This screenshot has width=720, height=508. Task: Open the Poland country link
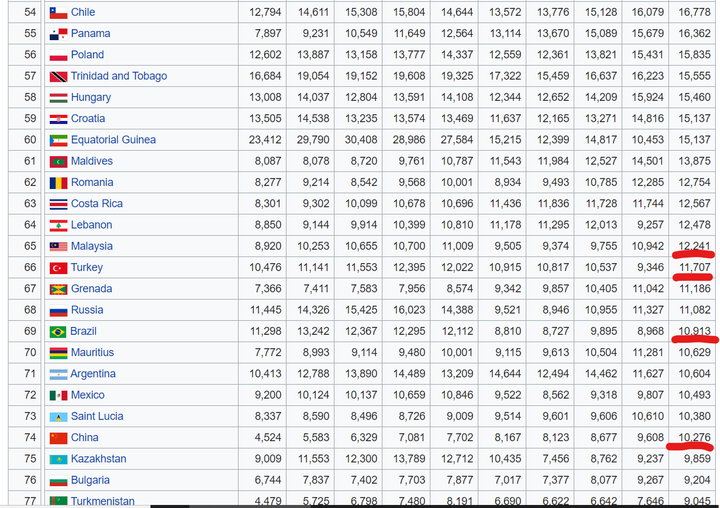pyautogui.click(x=87, y=55)
